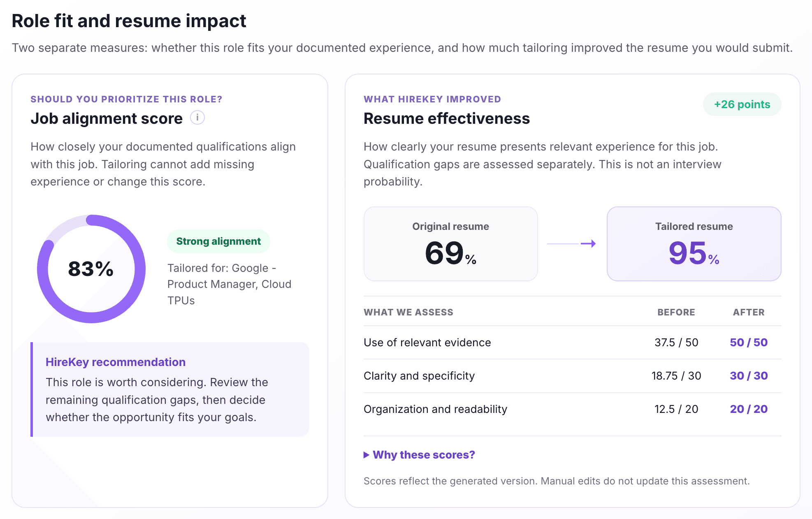Click the 'Tailored for: Google - Product Manager' text
The width and height of the screenshot is (812, 519).
(229, 284)
